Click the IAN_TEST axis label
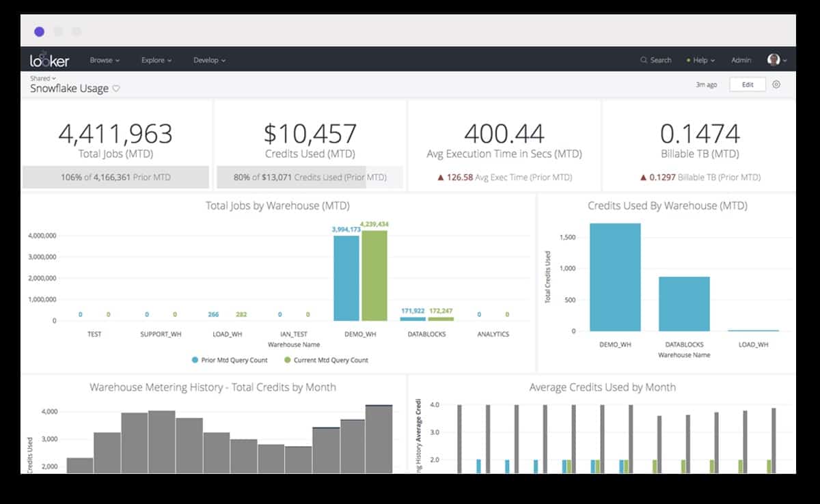The image size is (820, 504). pyautogui.click(x=294, y=335)
